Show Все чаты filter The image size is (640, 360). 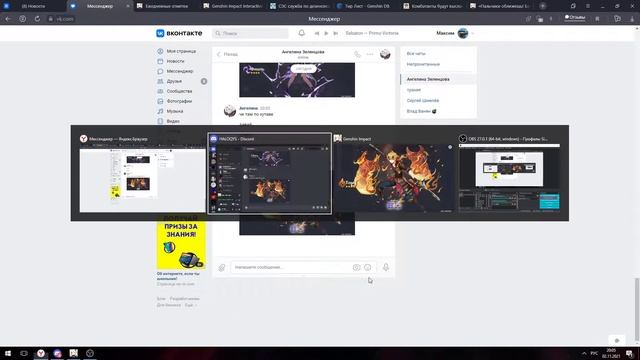click(416, 53)
